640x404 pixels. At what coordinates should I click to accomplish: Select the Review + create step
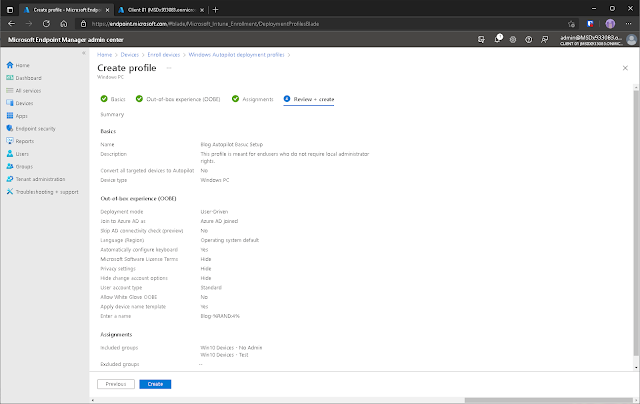309,99
